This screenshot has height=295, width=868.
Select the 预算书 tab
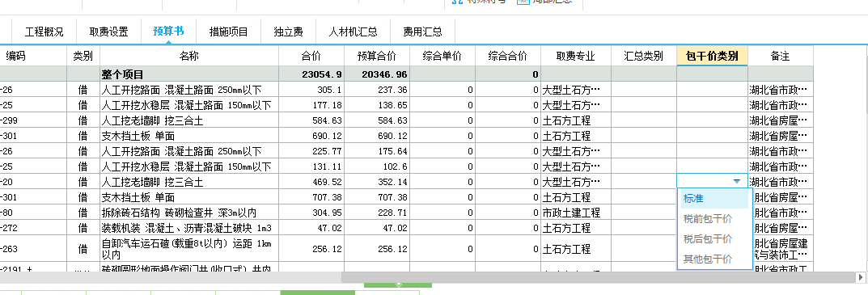[x=168, y=31]
